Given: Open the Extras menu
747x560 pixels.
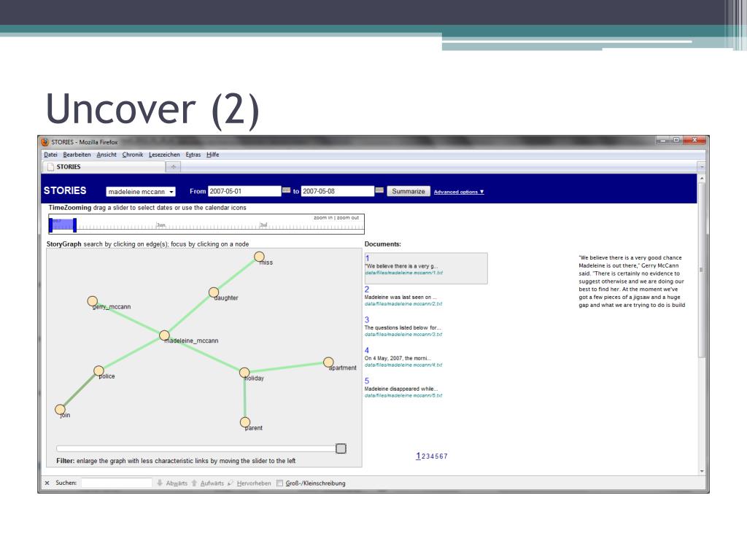Looking at the screenshot, I should pyautogui.click(x=193, y=155).
